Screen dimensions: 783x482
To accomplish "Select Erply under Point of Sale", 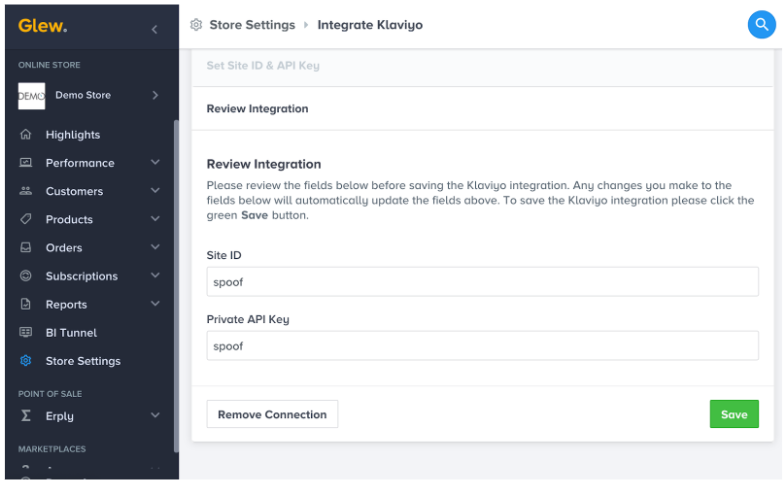I will pos(59,416).
